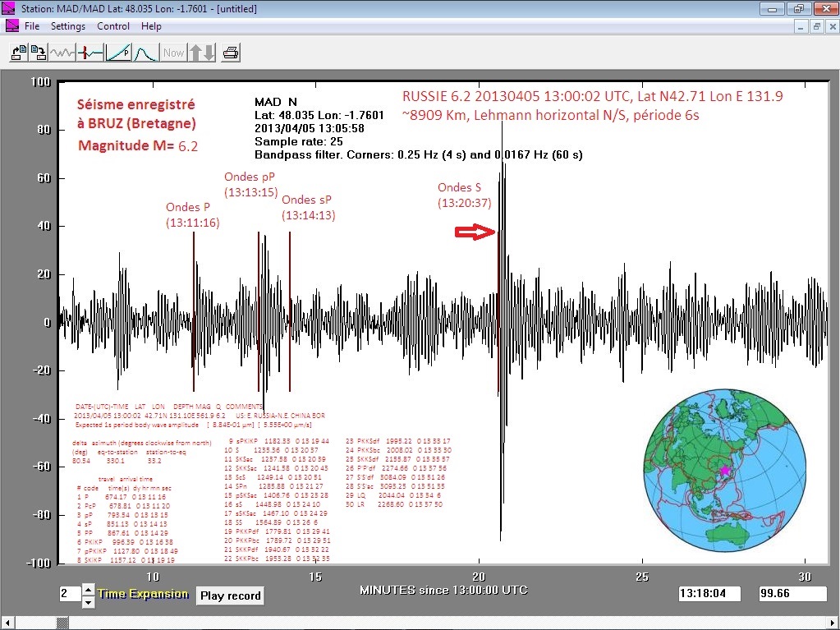
Task: Click the horizontal scrollbar right arrow
Action: pyautogui.click(x=832, y=623)
